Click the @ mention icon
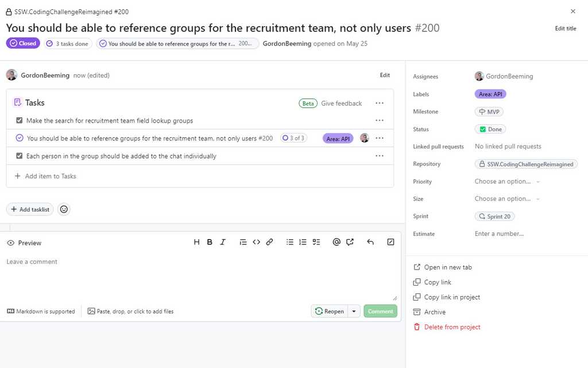This screenshot has height=368, width=588. point(336,242)
